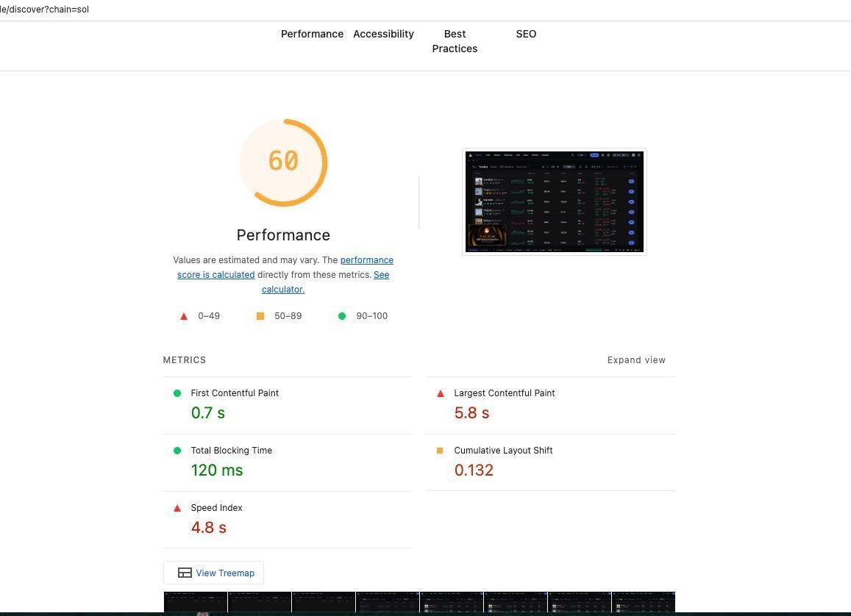Click the Performance heading below the gauge
The image size is (851, 616).
[x=283, y=234]
